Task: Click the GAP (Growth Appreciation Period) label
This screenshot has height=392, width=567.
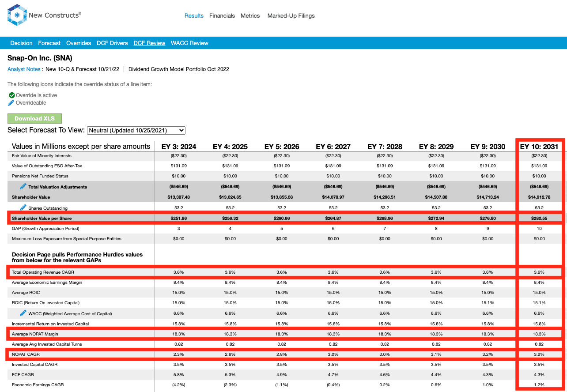Action: pos(45,229)
